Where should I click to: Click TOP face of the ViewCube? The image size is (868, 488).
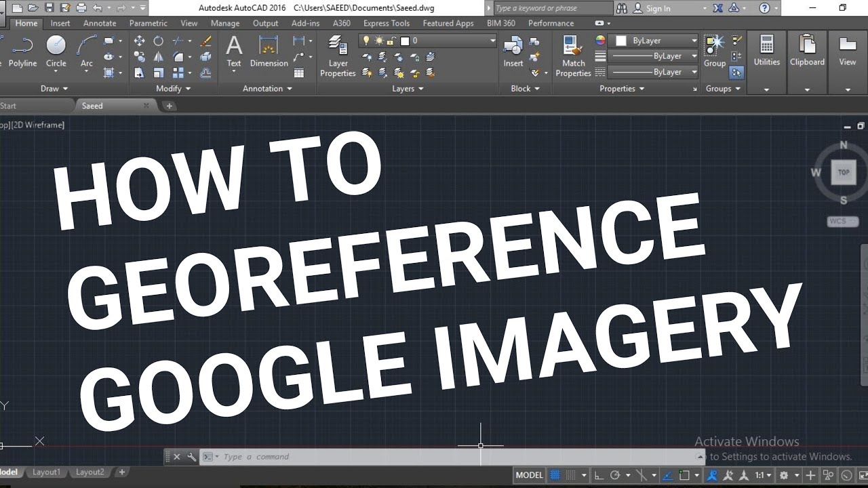point(844,172)
